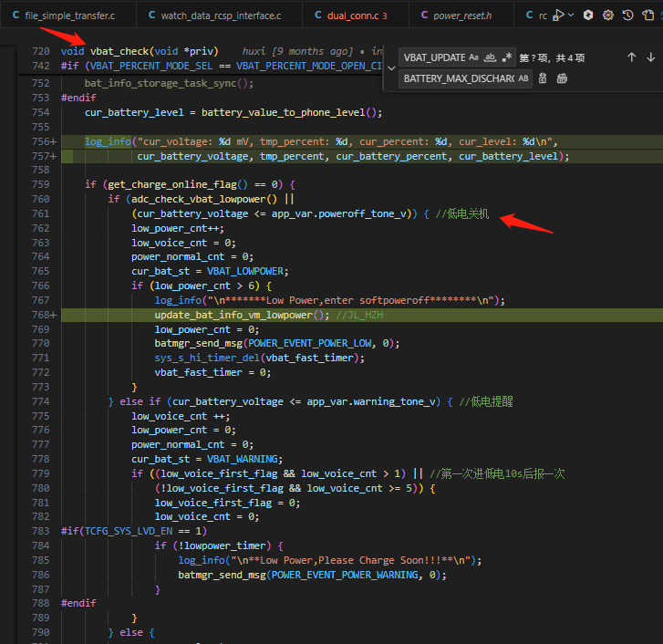The height and width of the screenshot is (644, 663).
Task: Open the gear settings icon in editor toolbar
Action: pos(608,16)
